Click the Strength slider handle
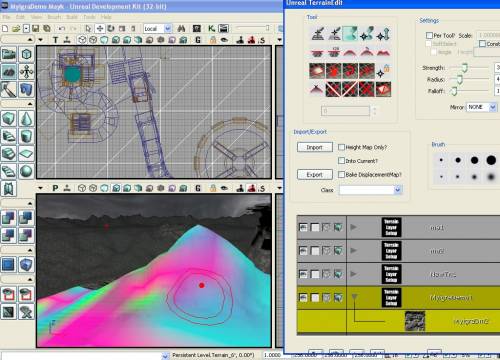 click(x=464, y=68)
